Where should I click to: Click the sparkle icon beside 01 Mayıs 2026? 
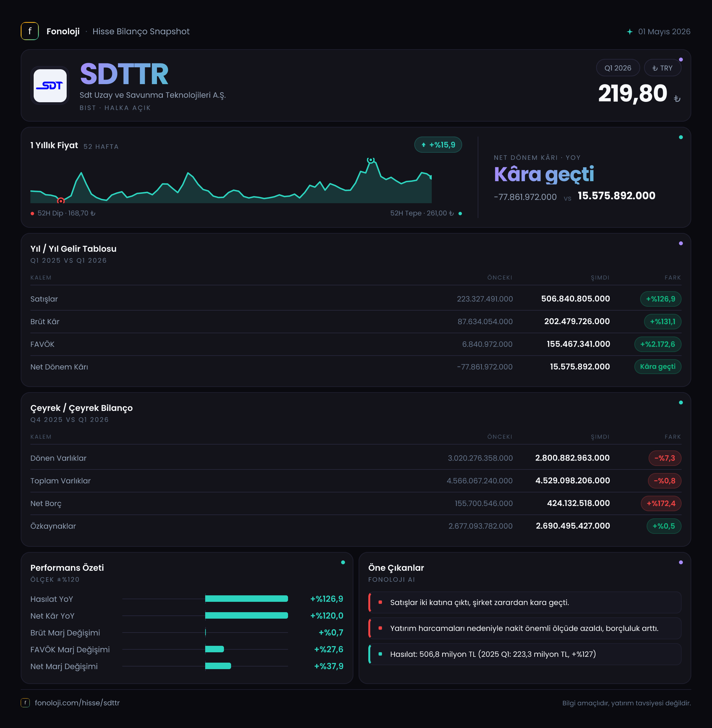pyautogui.click(x=630, y=32)
